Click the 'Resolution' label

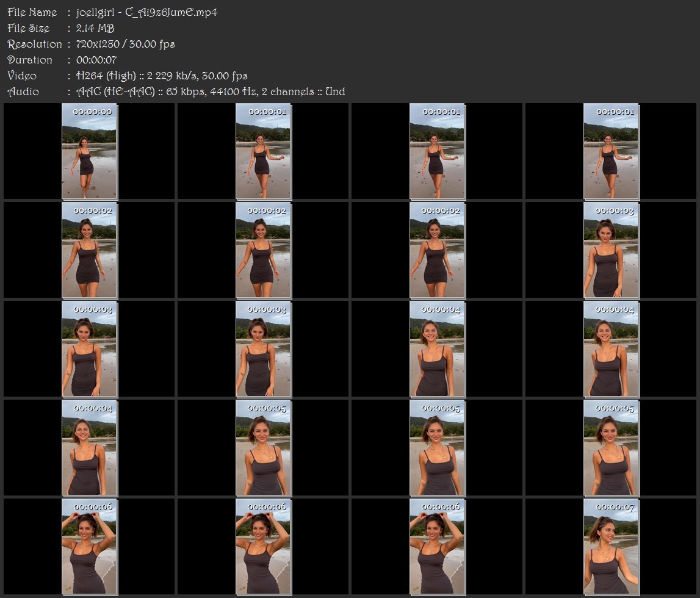click(35, 44)
